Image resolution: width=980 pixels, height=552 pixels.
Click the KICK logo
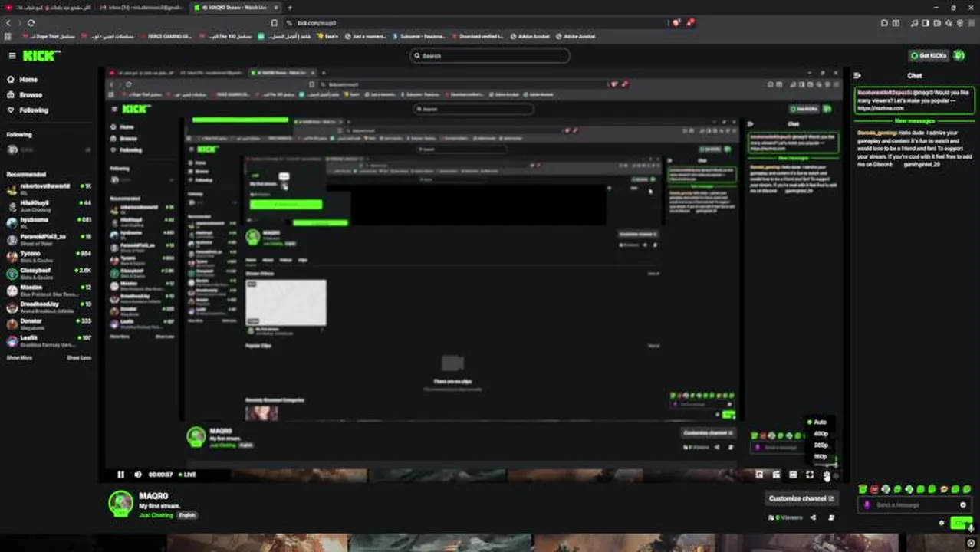click(x=41, y=55)
